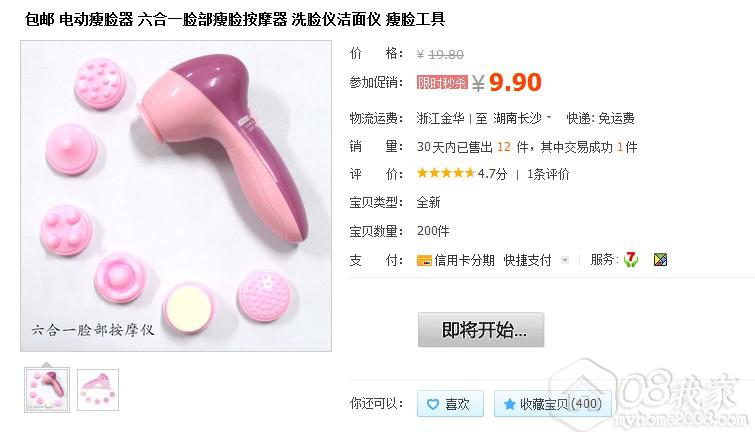755x437 pixels.
Task: Click the main product image
Action: 176,196
